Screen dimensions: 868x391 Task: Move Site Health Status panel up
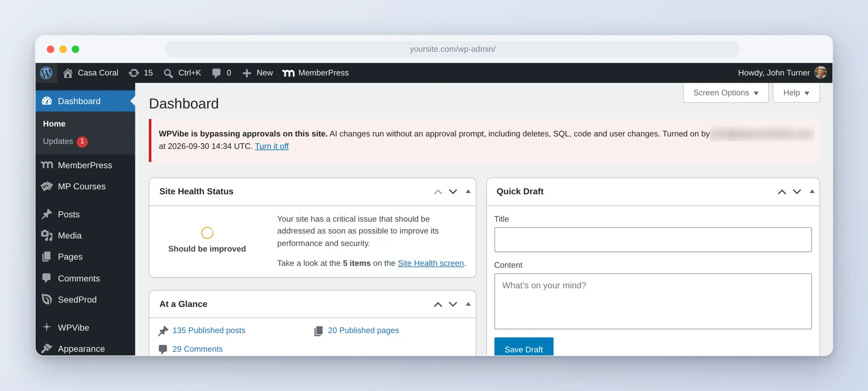point(438,192)
